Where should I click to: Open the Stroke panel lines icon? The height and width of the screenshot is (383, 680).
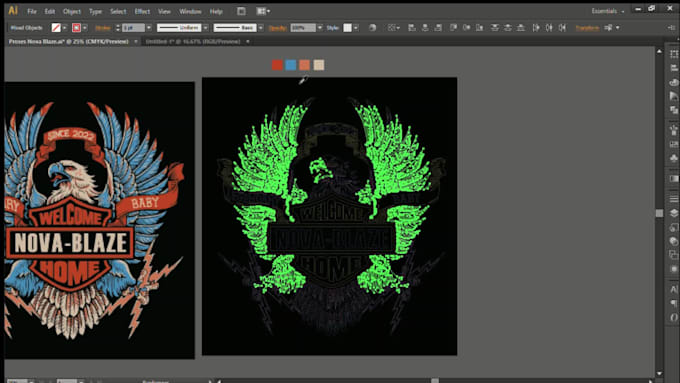point(673,198)
